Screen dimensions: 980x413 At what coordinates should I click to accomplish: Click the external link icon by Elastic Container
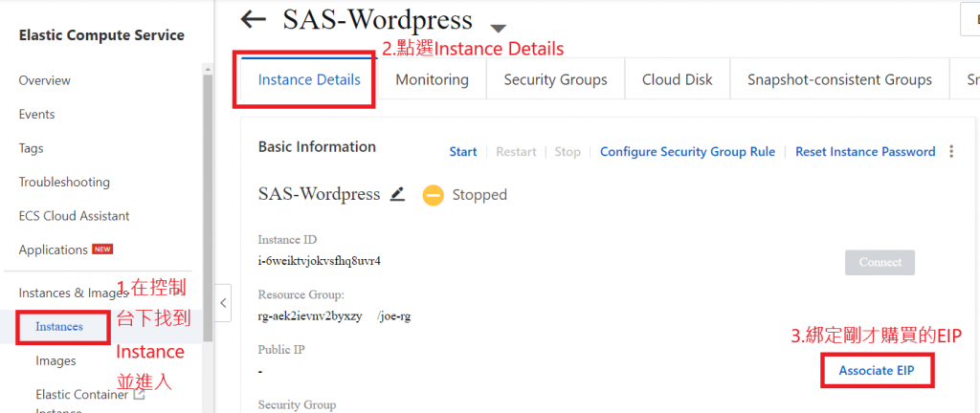coord(140,393)
